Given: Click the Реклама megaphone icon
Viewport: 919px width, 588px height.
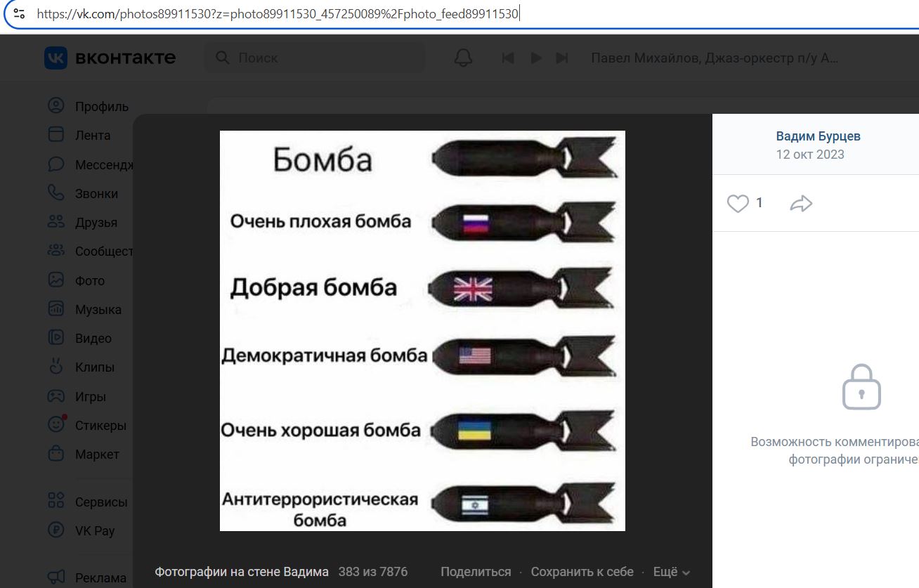Looking at the screenshot, I should [56, 577].
